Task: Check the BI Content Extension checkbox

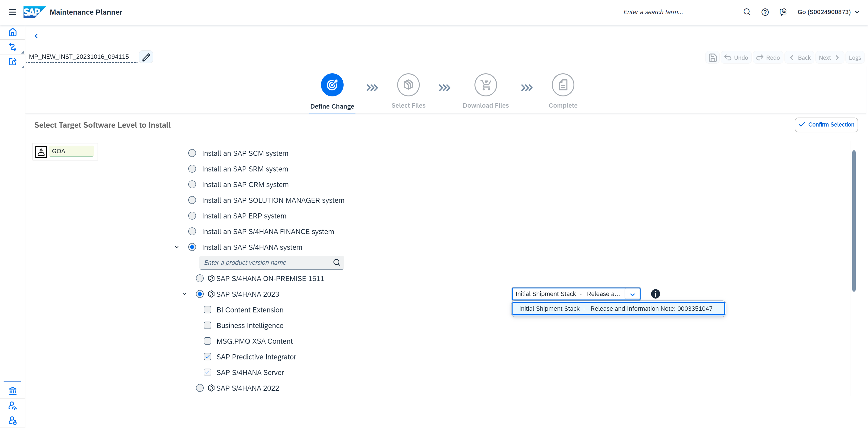Action: [208, 310]
